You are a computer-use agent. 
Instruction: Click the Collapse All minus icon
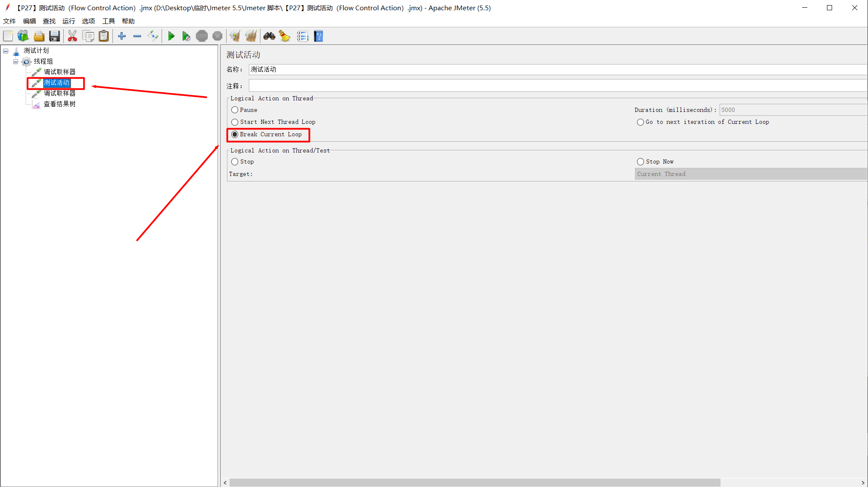click(137, 36)
